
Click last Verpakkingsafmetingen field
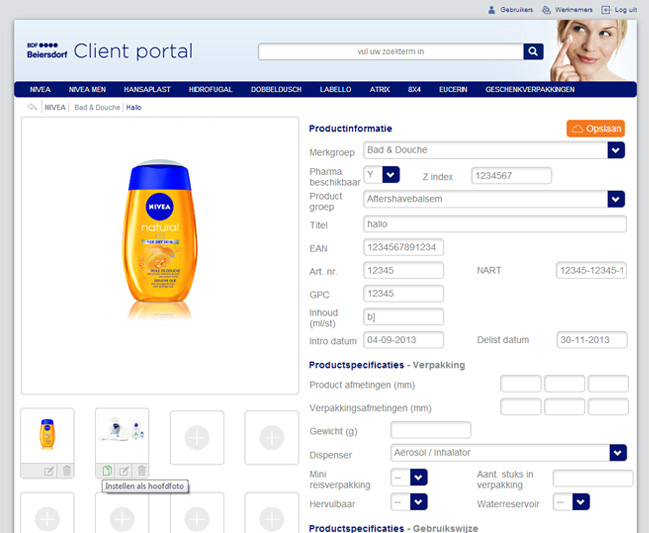pyautogui.click(x=608, y=407)
